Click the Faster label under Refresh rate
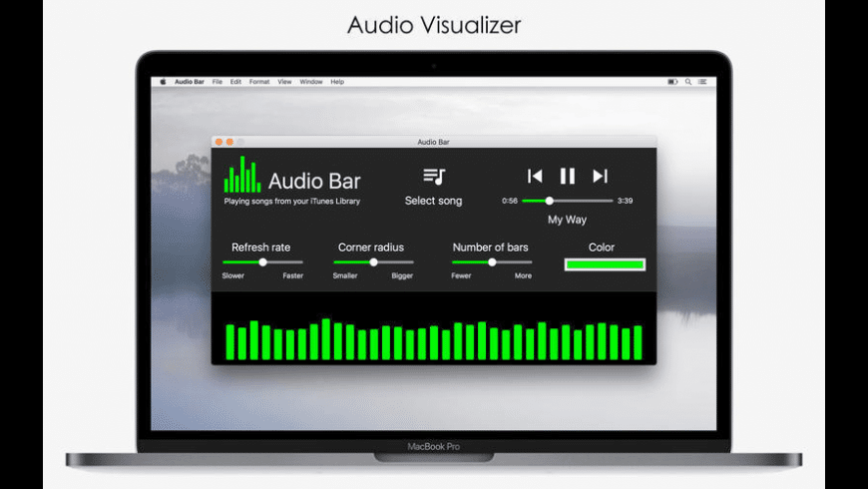 click(293, 275)
